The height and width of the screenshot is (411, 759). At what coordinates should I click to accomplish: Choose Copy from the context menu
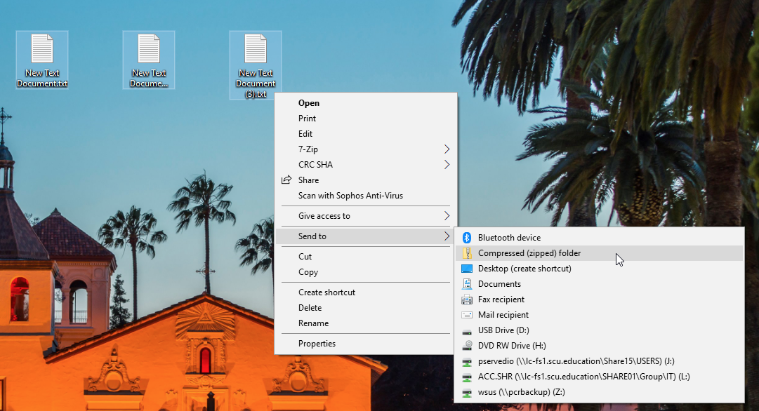tap(365, 272)
